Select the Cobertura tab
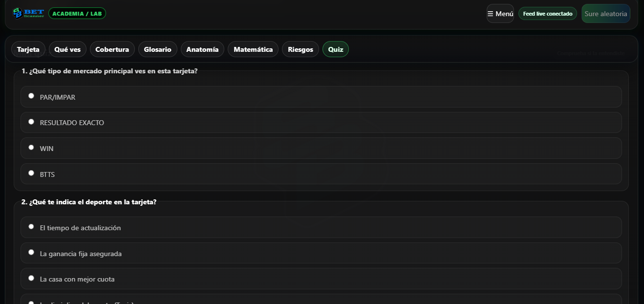Image resolution: width=644 pixels, height=304 pixels. tap(112, 49)
